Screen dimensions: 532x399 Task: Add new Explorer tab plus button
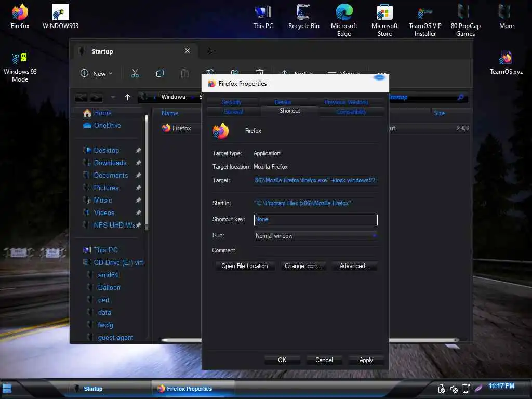tap(211, 51)
